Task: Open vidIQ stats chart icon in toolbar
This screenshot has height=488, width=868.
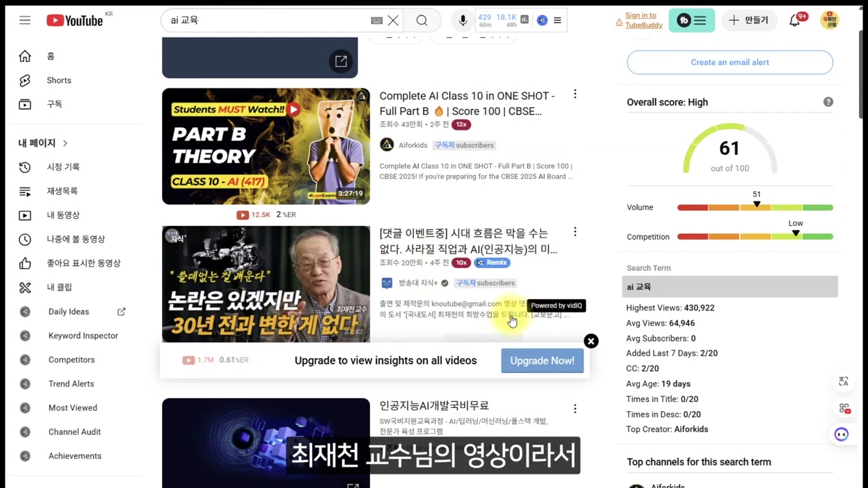Action: pos(524,20)
